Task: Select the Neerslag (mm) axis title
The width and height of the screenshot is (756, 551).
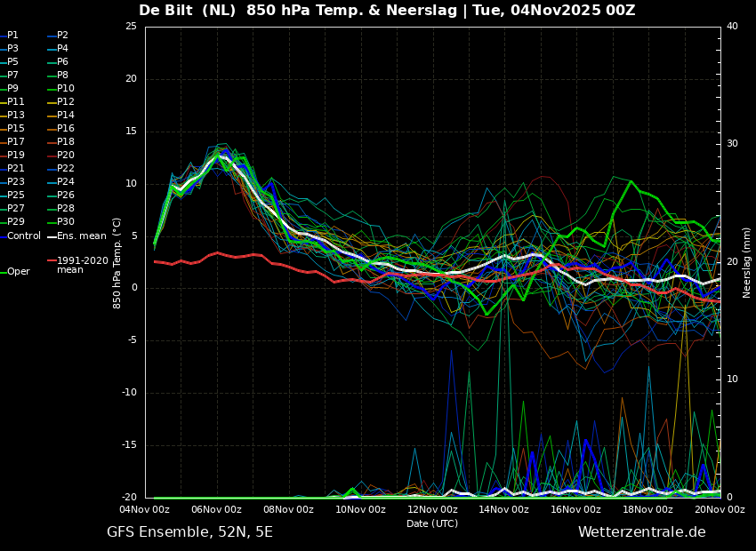Action: (747, 262)
